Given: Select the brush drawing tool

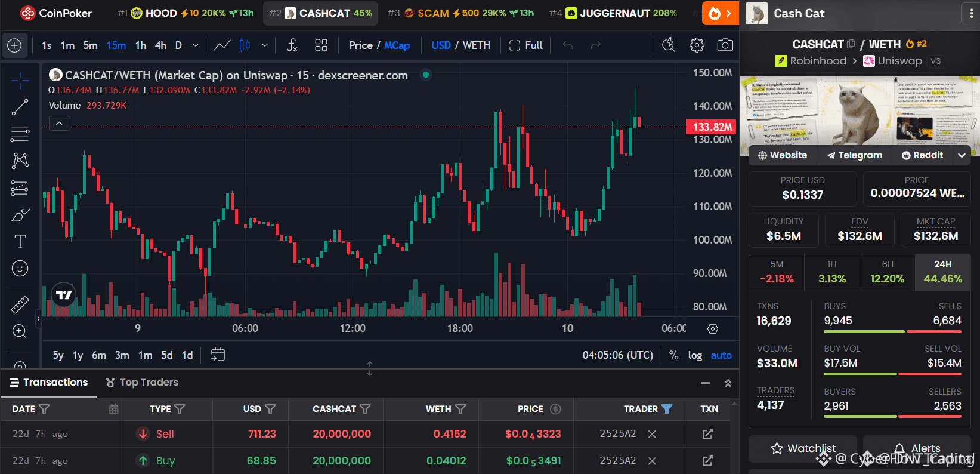Looking at the screenshot, I should (20, 215).
